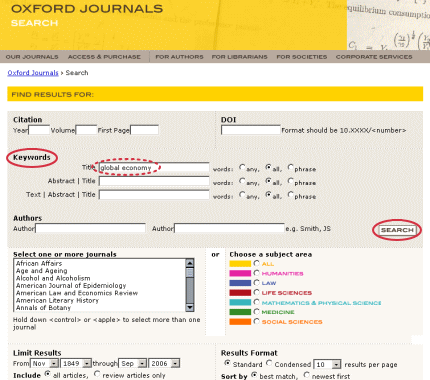
Task: Focus the First Page field
Action: [144, 130]
